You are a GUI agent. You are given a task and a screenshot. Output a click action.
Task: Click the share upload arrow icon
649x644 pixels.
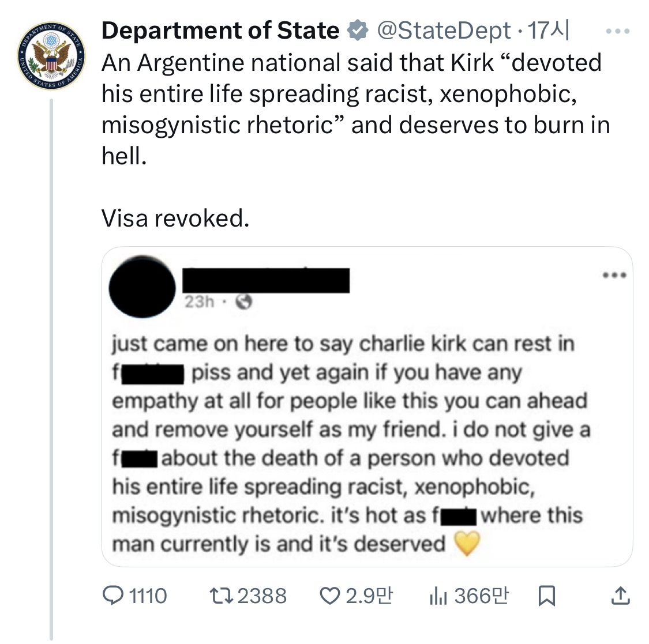pyautogui.click(x=620, y=596)
